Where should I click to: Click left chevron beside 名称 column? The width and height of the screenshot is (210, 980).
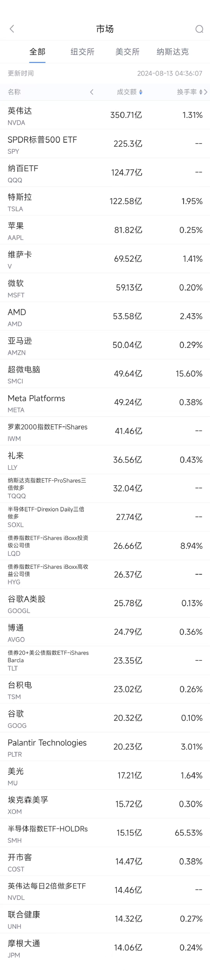coord(92,92)
